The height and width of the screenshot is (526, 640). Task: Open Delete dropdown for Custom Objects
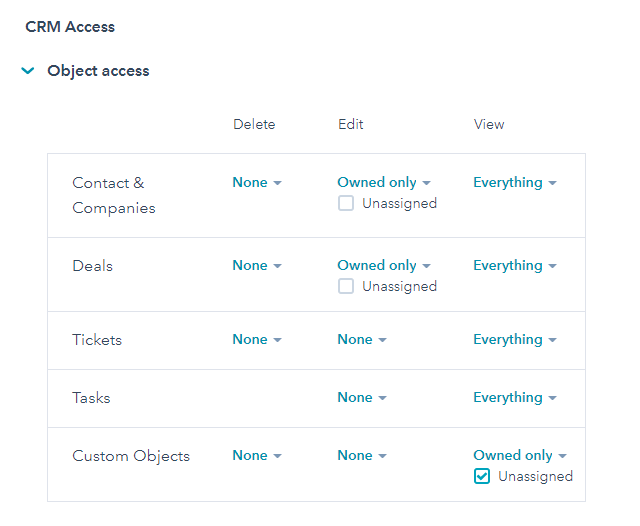click(257, 455)
